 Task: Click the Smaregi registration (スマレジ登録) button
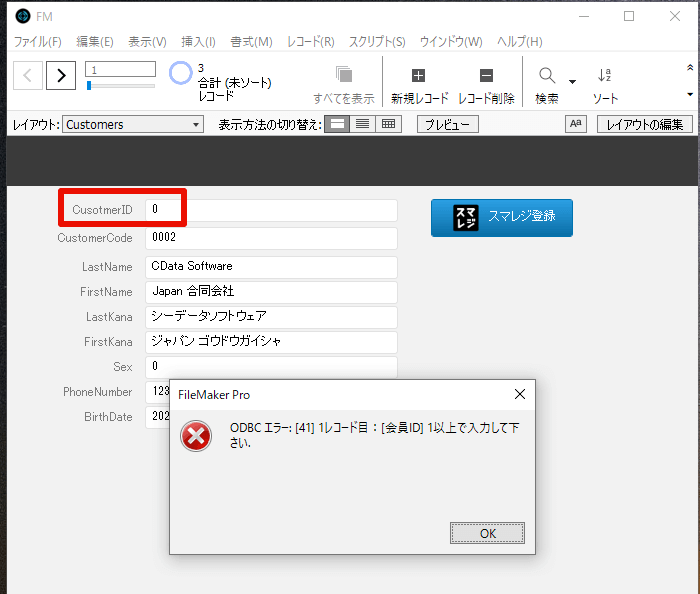click(502, 218)
